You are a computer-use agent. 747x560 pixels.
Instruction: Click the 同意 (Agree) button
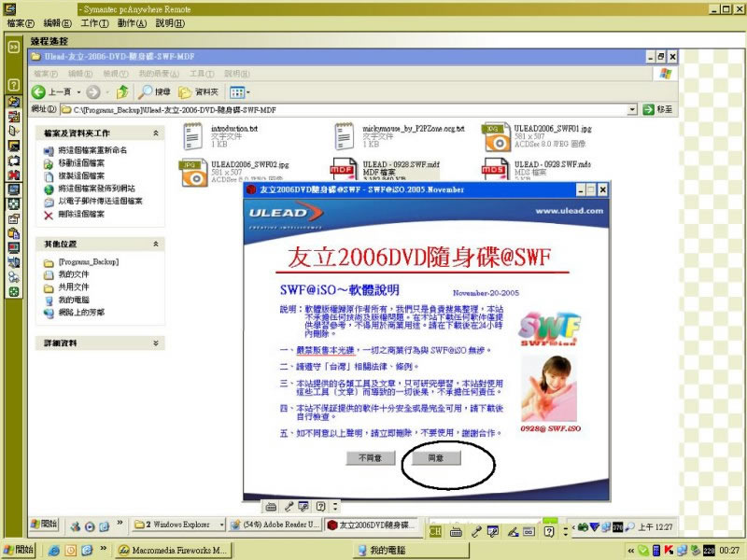(x=436, y=458)
